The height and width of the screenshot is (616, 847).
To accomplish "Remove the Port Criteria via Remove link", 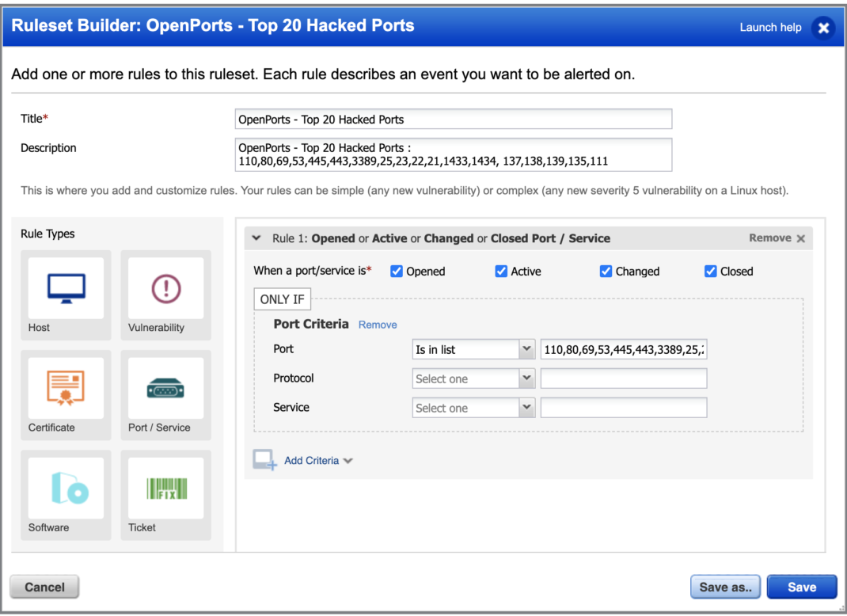I will (378, 325).
